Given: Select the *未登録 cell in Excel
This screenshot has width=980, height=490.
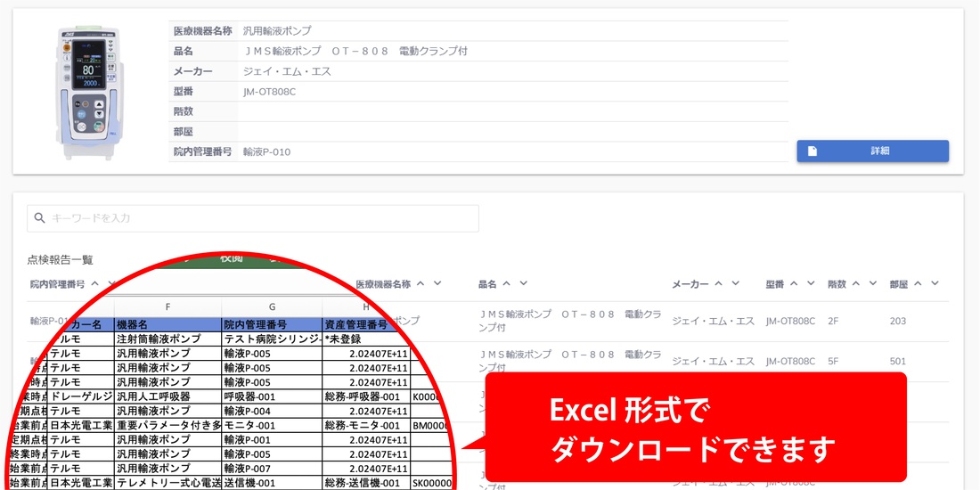Looking at the screenshot, I should click(x=366, y=339).
